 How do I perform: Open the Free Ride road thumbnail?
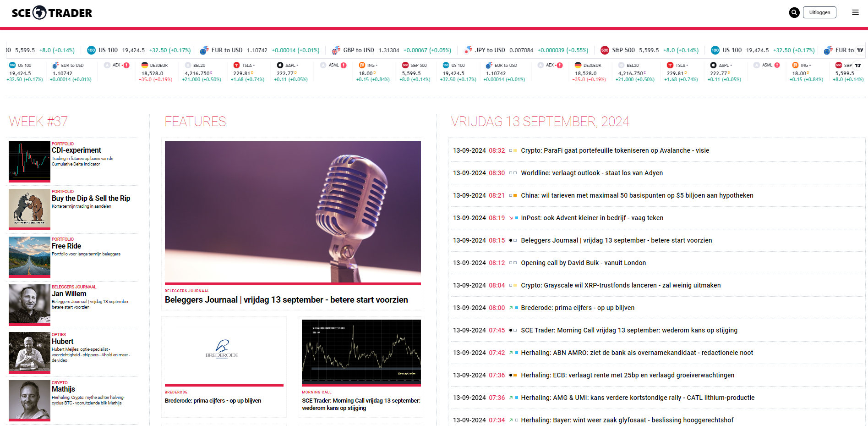[29, 256]
